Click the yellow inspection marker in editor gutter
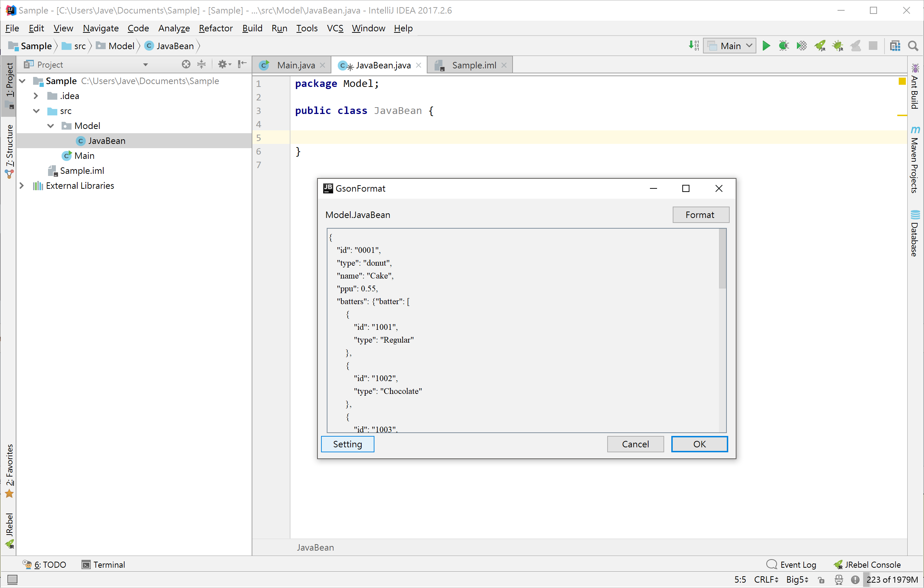Image resolution: width=924 pixels, height=588 pixels. [x=902, y=81]
